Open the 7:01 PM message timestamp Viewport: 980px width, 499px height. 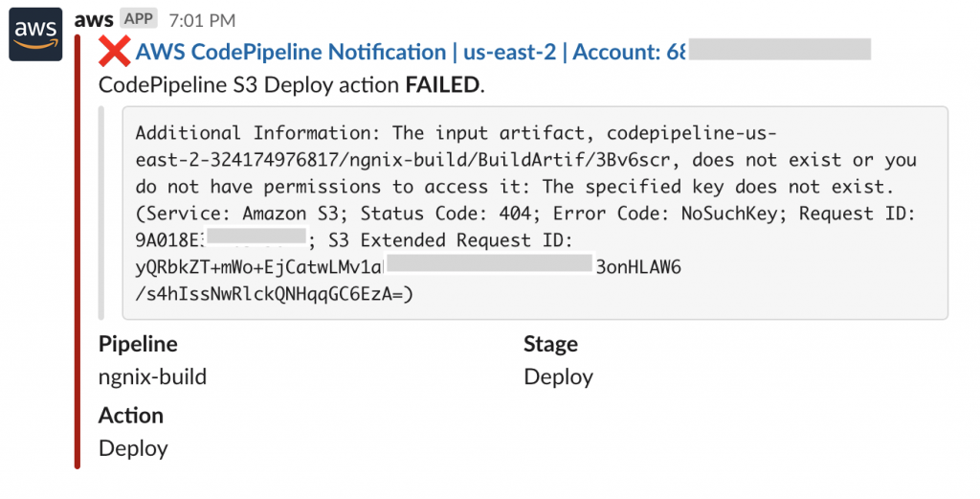pyautogui.click(x=201, y=20)
